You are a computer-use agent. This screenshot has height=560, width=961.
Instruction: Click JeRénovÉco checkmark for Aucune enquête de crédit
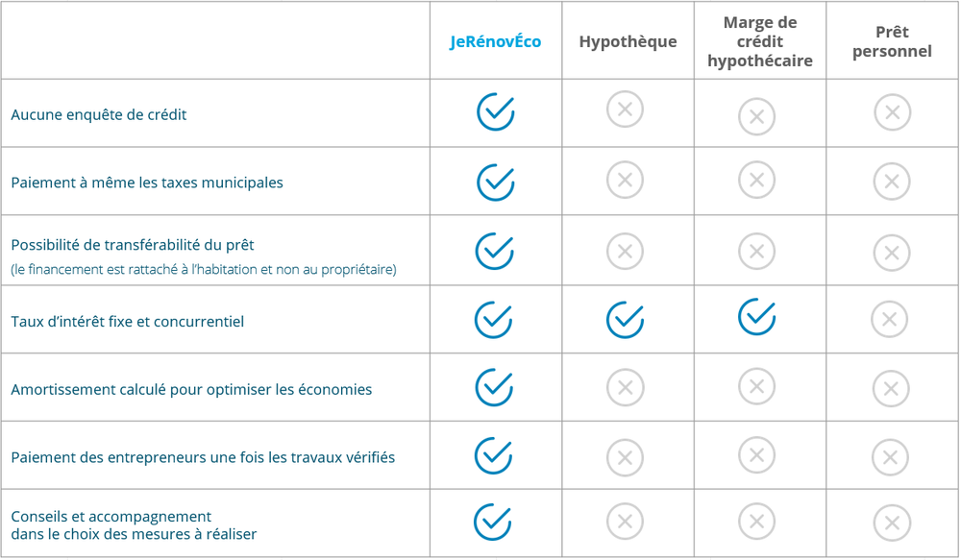click(x=495, y=112)
